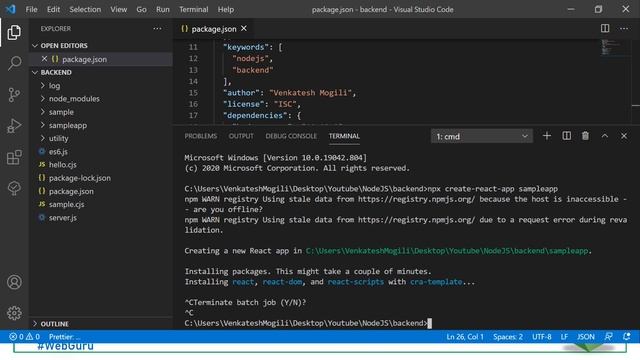This screenshot has height=360, width=640.
Task: Open the feedback icon in status bar
Action: pos(608,337)
